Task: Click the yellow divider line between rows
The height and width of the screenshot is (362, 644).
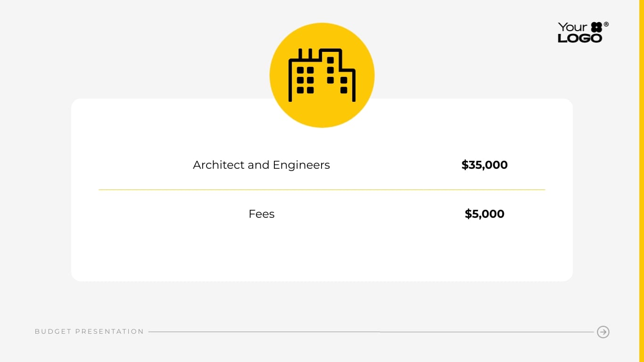Action: point(322,190)
